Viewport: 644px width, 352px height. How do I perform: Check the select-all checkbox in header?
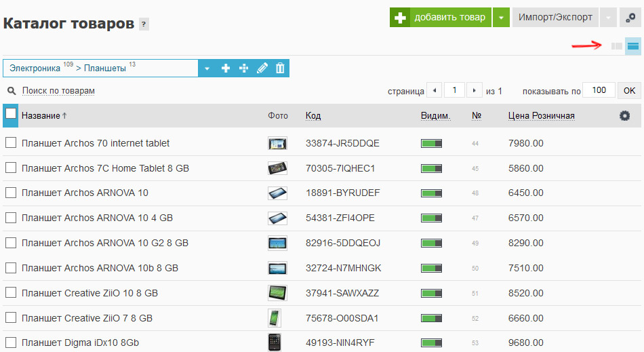pyautogui.click(x=11, y=113)
